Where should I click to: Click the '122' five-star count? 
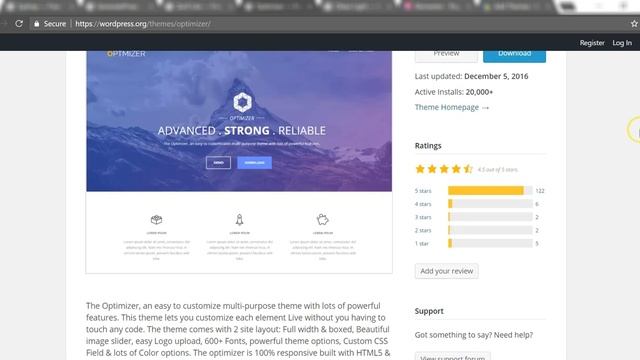point(540,191)
